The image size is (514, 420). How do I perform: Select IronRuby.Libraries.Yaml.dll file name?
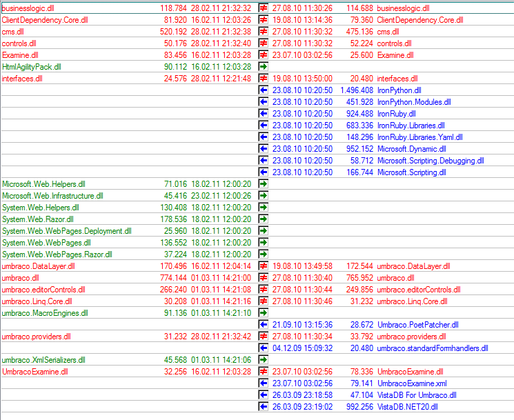420,137
